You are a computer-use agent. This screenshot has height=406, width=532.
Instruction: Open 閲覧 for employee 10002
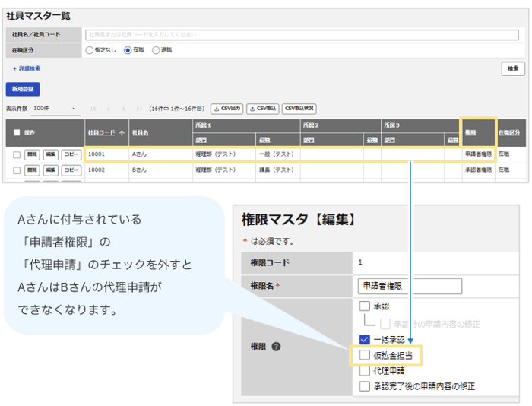point(32,170)
